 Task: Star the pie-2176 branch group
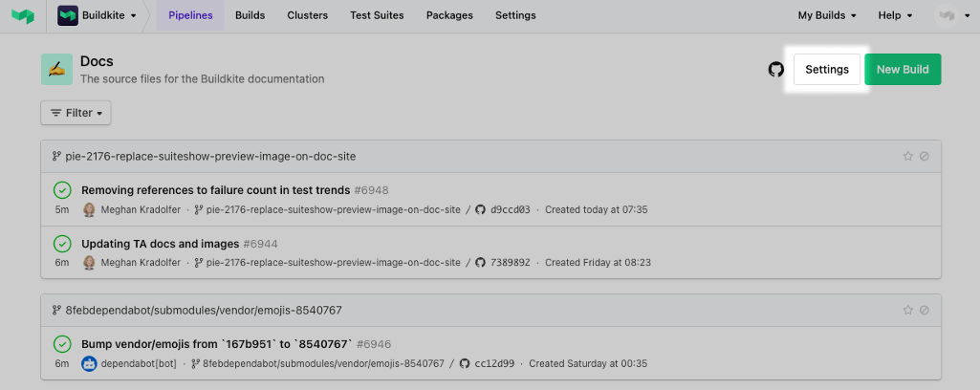click(x=908, y=156)
